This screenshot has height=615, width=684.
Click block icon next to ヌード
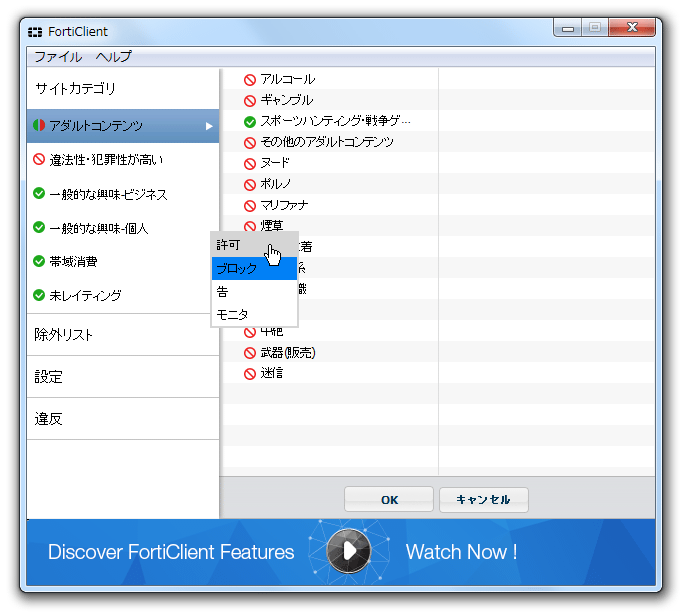250,164
